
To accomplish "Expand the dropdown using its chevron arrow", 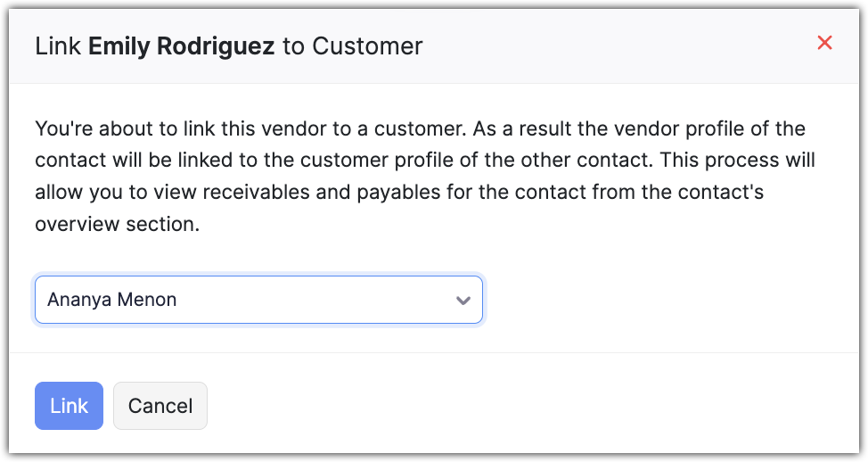I will tap(463, 301).
